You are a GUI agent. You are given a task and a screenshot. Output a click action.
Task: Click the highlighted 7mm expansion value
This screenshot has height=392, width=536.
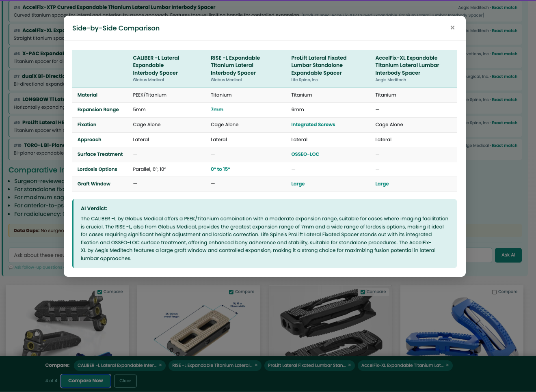pos(217,110)
